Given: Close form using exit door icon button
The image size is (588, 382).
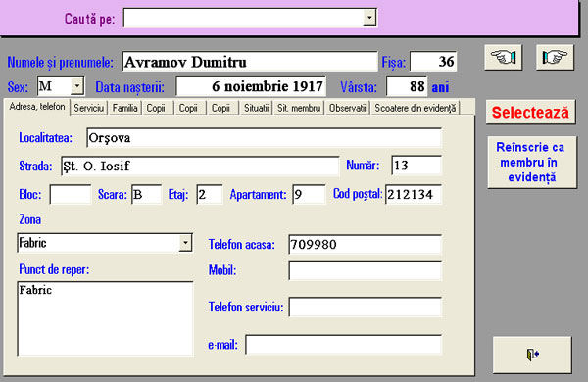Looking at the screenshot, I should (x=532, y=355).
